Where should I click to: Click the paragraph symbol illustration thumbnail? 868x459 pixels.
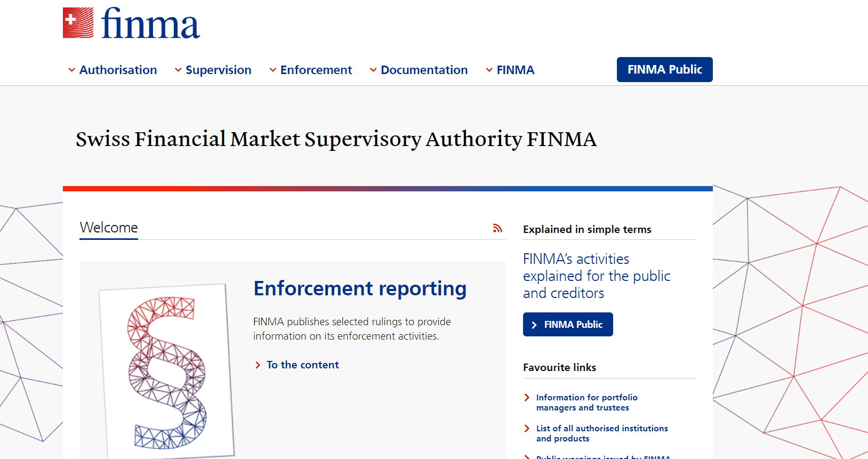pyautogui.click(x=167, y=371)
